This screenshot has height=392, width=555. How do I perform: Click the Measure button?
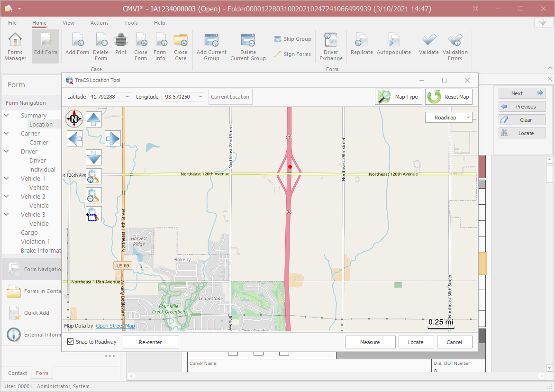(370, 342)
